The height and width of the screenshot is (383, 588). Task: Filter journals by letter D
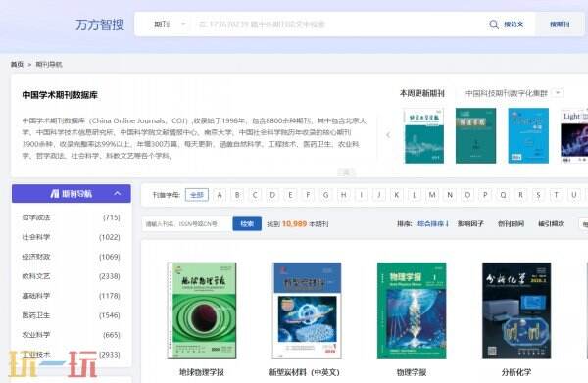click(x=272, y=195)
